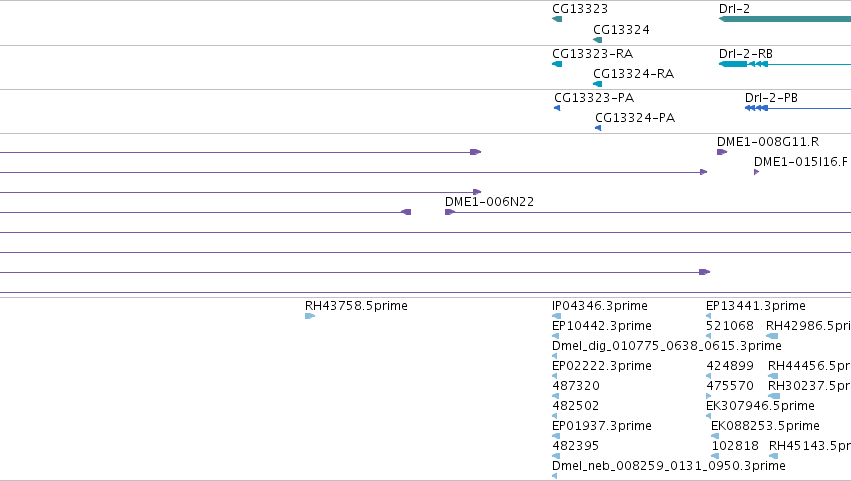Click the Drl-2-RB transcript label

(x=745, y=53)
